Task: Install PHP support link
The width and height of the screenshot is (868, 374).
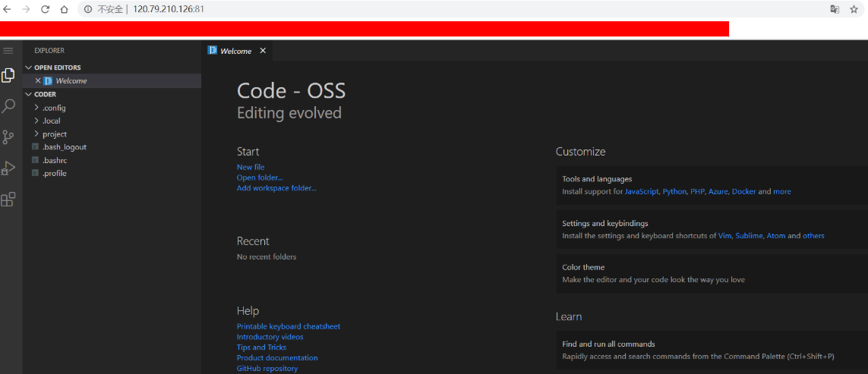Action: point(697,192)
